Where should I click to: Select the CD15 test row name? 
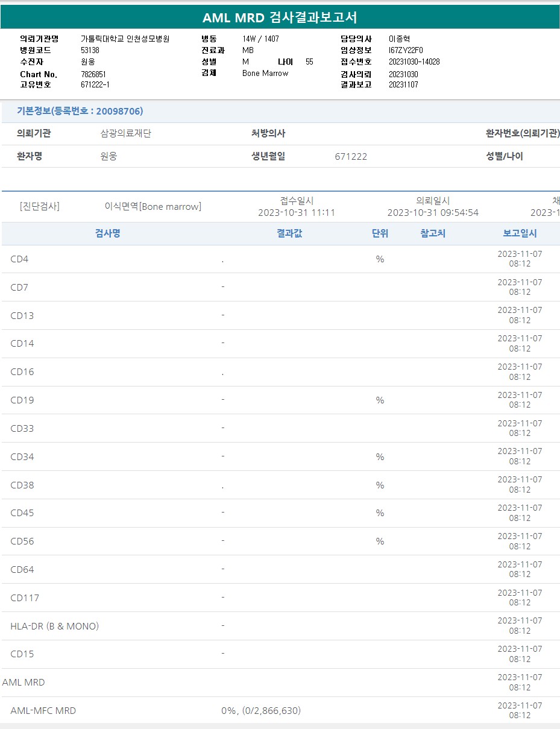(x=22, y=654)
